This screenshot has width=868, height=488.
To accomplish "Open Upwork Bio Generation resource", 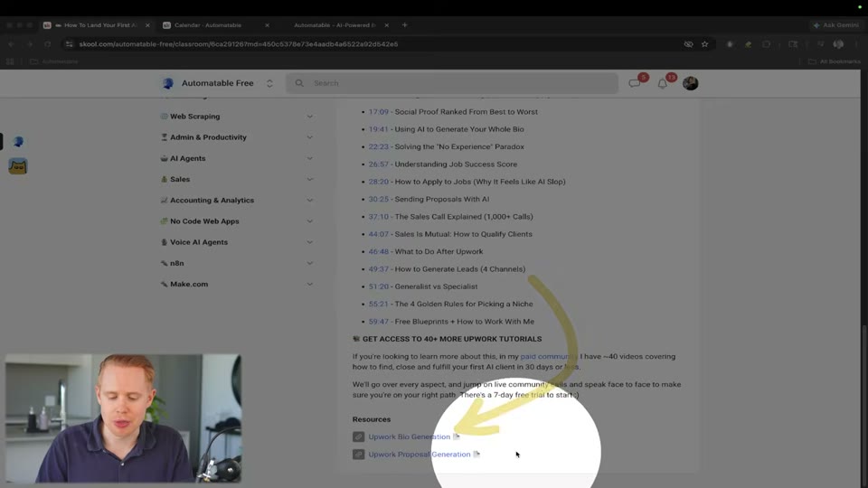I will point(409,436).
